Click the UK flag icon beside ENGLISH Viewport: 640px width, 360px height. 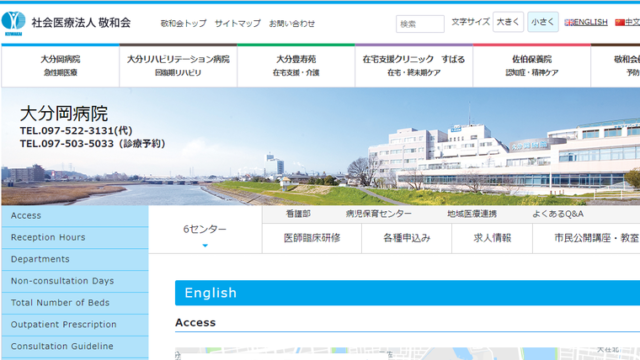click(x=569, y=22)
